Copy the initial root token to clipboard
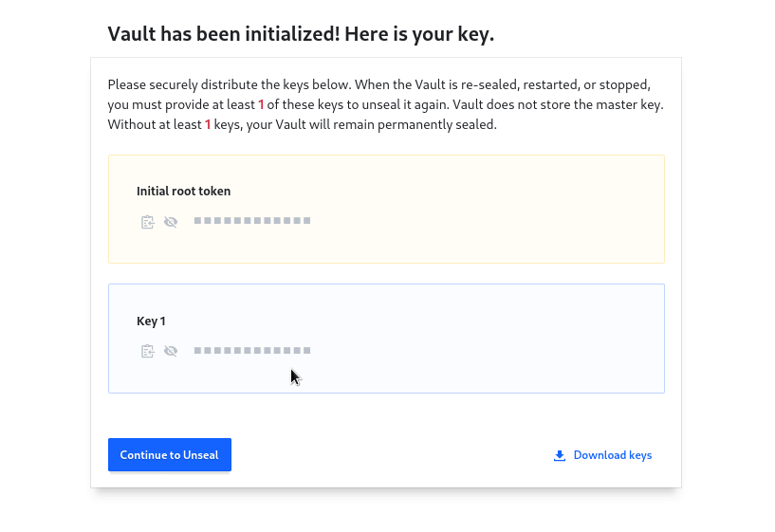This screenshot has width=775, height=532. (147, 222)
